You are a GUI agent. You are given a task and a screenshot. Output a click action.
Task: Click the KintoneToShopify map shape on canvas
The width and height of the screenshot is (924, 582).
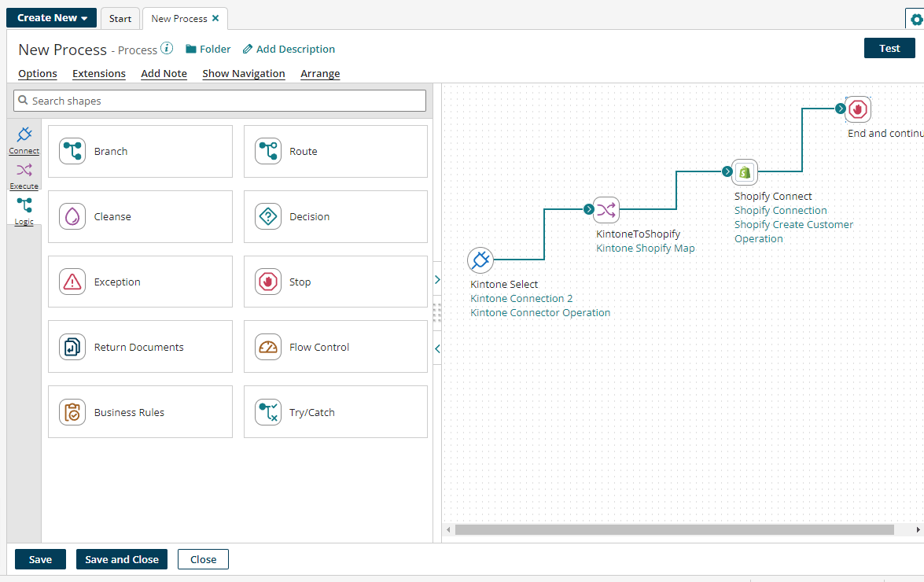[x=606, y=210]
